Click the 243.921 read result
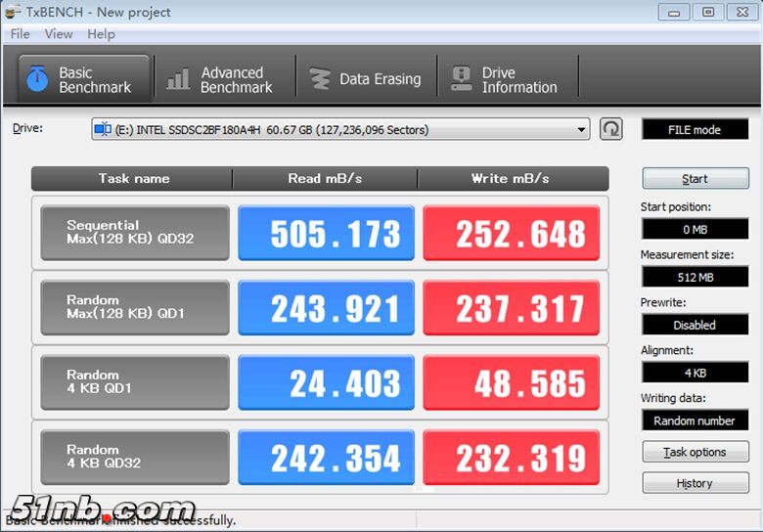 326,307
